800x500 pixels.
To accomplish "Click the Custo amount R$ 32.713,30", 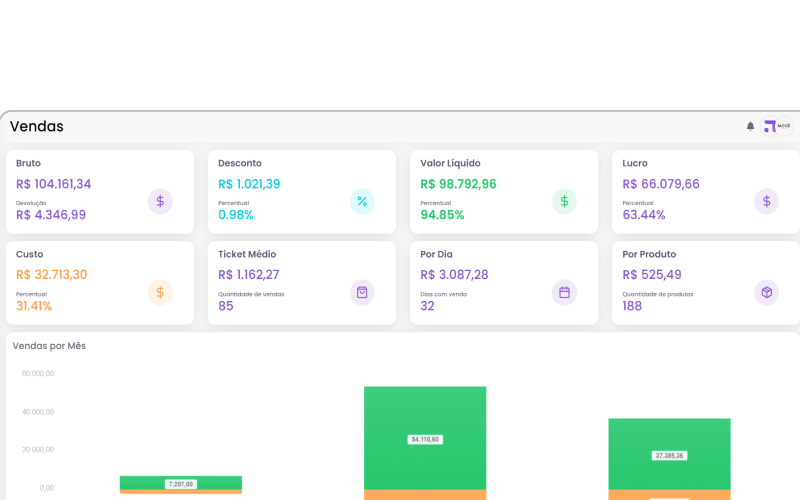I will click(52, 275).
